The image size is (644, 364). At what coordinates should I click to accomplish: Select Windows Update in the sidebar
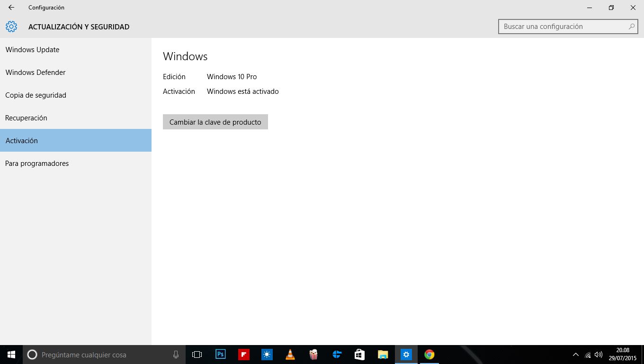click(x=33, y=50)
